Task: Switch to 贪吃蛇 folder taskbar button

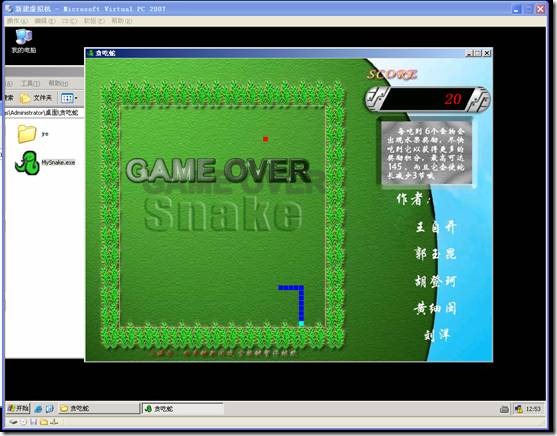Action: coord(99,409)
